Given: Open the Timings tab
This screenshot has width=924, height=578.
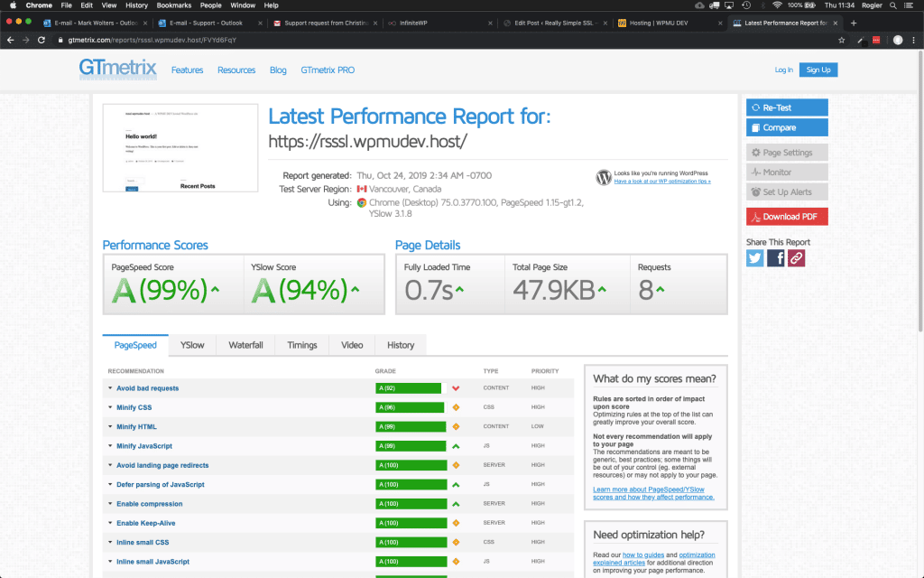Looking at the screenshot, I should pos(302,345).
